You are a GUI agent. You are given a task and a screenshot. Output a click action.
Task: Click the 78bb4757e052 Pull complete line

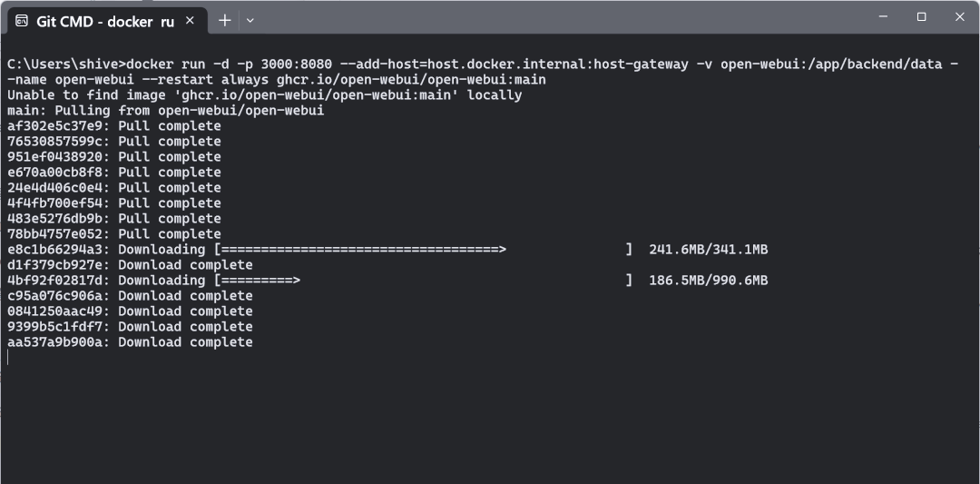(x=114, y=234)
